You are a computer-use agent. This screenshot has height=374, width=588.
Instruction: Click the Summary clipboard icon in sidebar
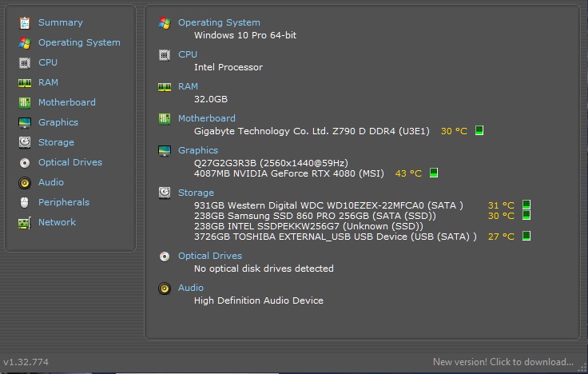coord(25,23)
